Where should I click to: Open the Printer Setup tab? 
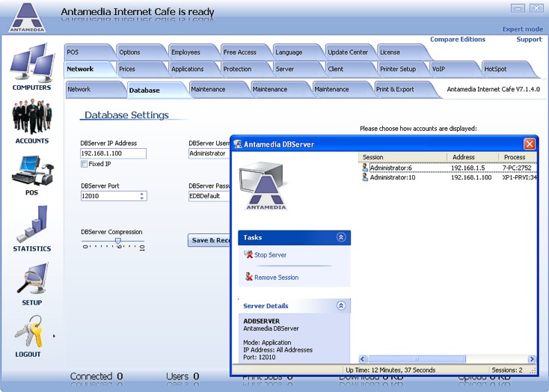click(x=402, y=69)
